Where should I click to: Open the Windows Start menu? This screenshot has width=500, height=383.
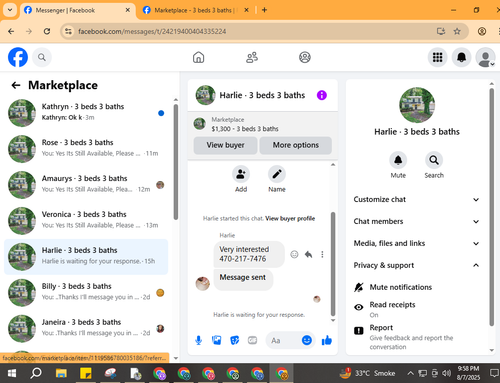[x=12, y=373]
